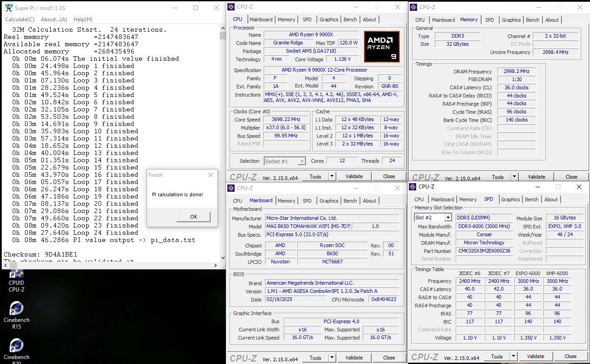Open Graphics tab in the Processor CPU-Z window

click(x=329, y=19)
